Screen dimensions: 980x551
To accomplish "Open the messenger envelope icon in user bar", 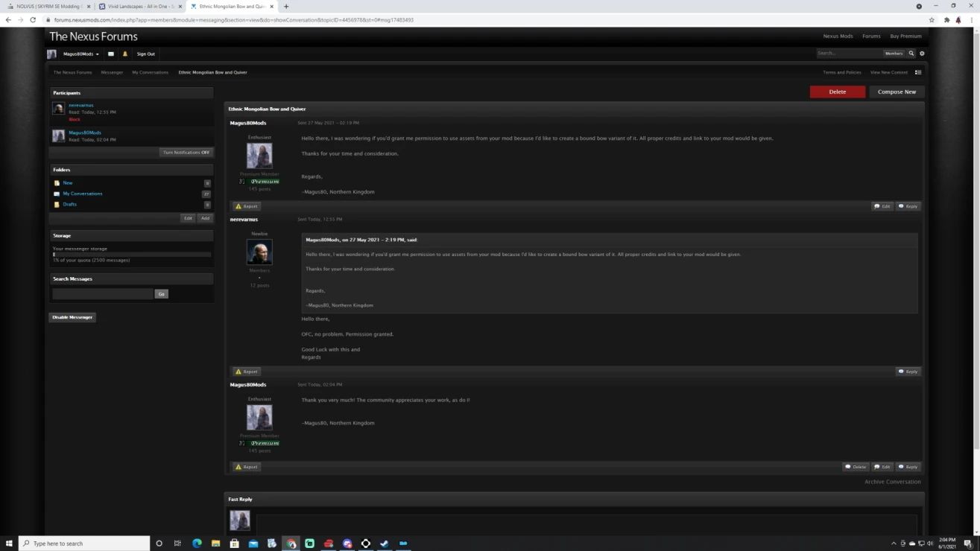I will [x=111, y=54].
